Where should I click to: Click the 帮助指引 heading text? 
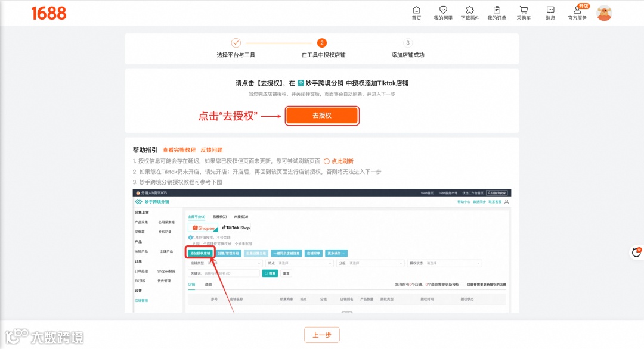point(145,150)
